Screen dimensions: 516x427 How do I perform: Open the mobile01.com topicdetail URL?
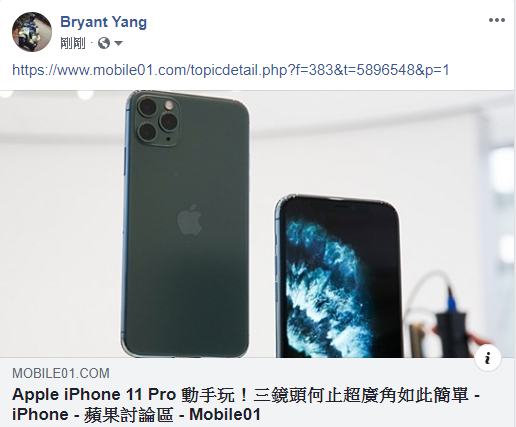coord(231,70)
